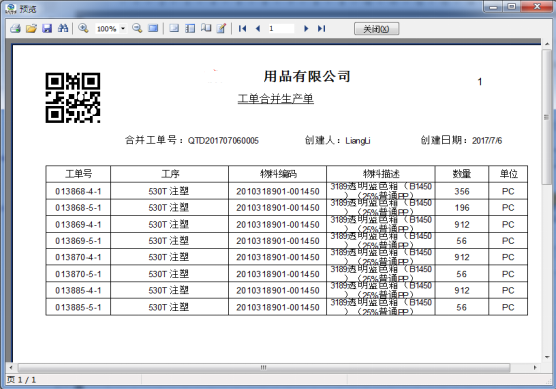Click the 工序 column header
556x389 pixels.
click(170, 174)
